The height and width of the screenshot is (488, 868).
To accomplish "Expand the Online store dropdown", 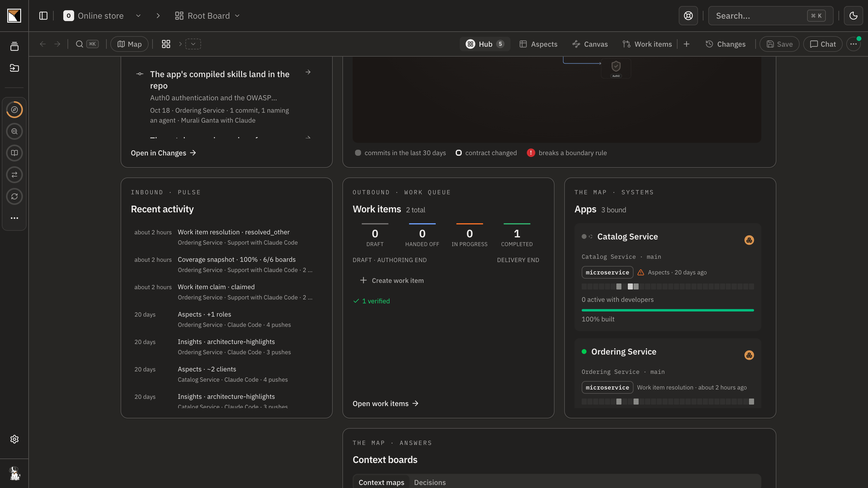I will tap(138, 16).
